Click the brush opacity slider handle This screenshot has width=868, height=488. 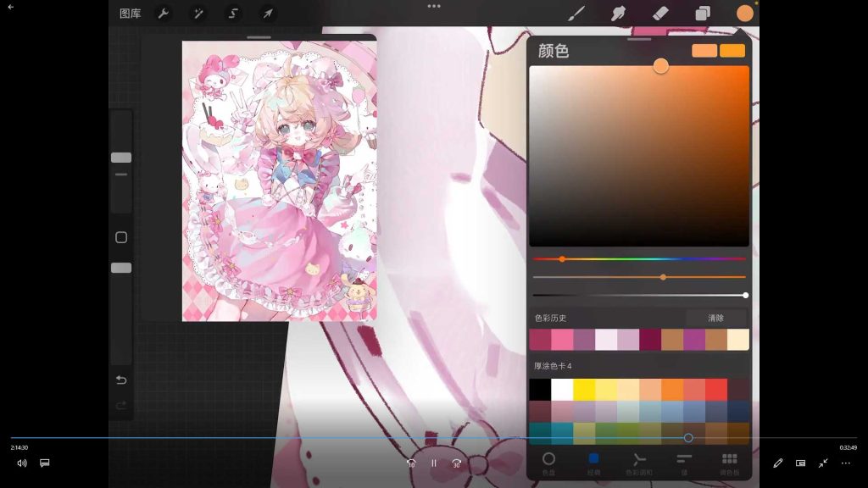[x=121, y=268]
